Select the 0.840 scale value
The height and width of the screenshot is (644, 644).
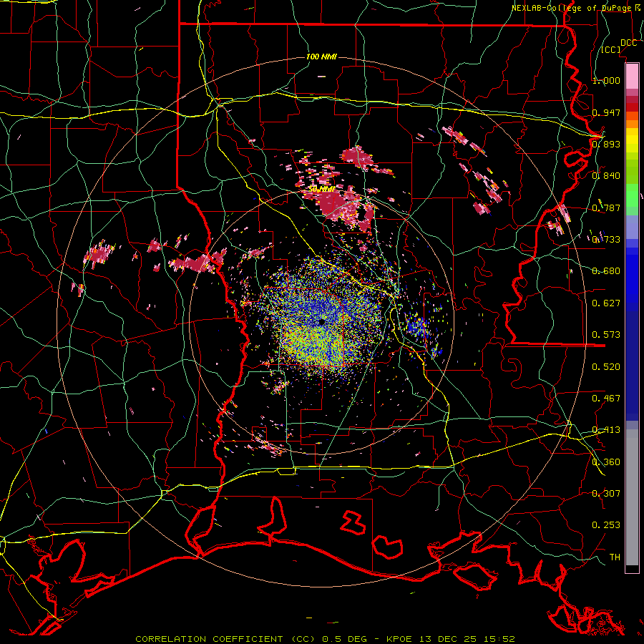(606, 176)
